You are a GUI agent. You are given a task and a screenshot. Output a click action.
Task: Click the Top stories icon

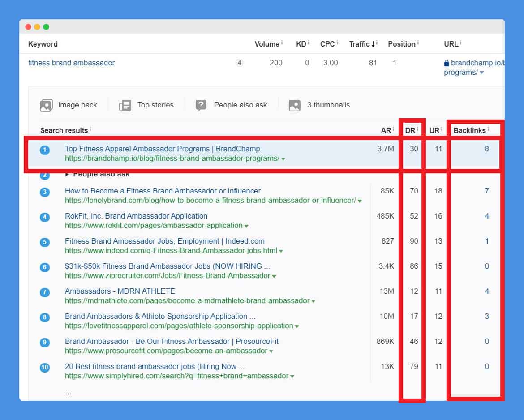point(125,105)
